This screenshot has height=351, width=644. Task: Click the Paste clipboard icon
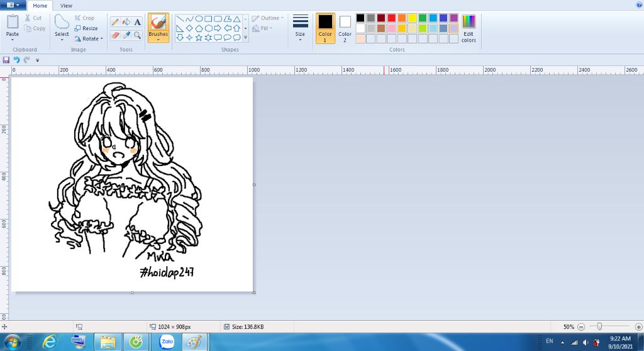click(x=13, y=22)
